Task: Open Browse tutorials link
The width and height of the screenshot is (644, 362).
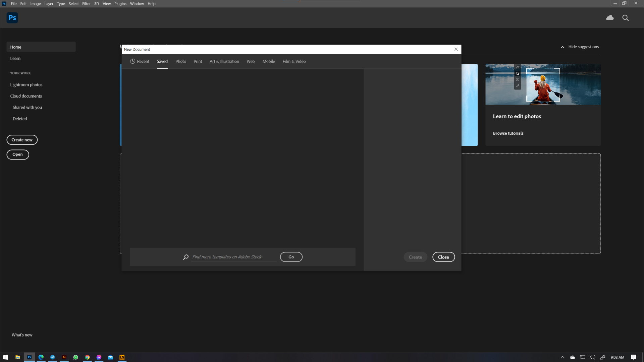Action: tap(508, 133)
